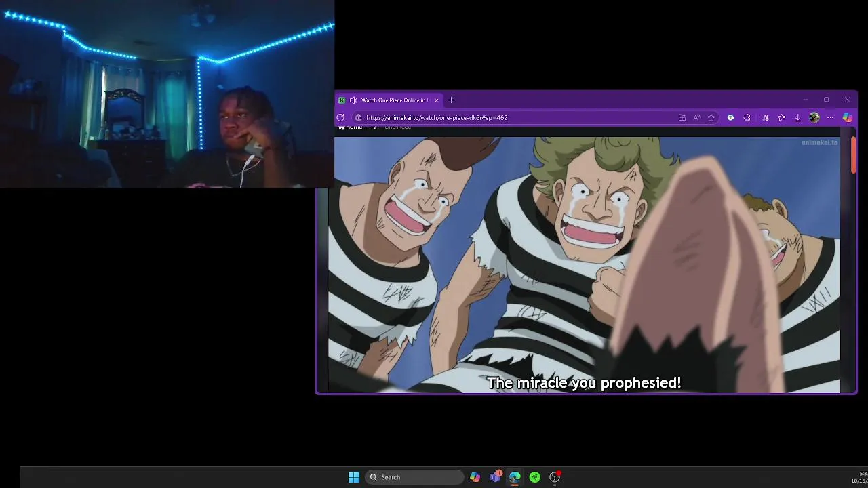
Task: Click the taskbar Search box
Action: tap(415, 477)
